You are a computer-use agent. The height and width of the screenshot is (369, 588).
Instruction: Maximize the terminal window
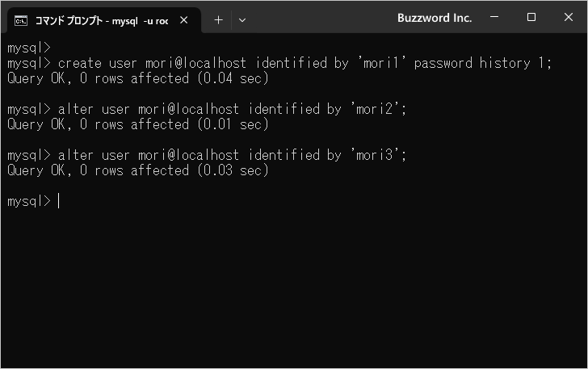coord(531,18)
